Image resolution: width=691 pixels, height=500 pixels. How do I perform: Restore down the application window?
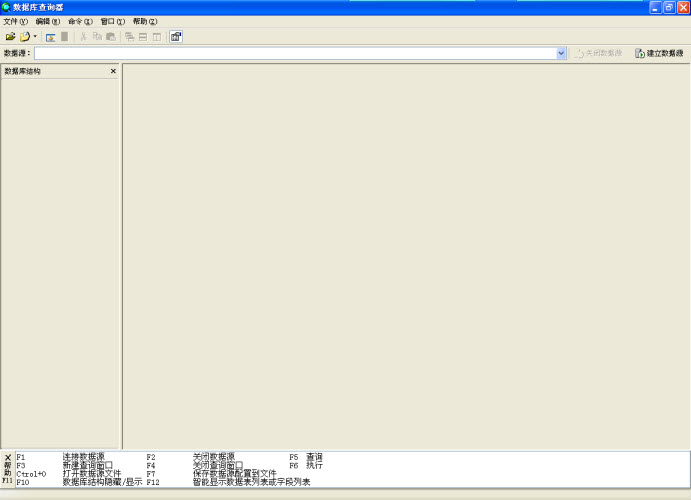[668, 7]
